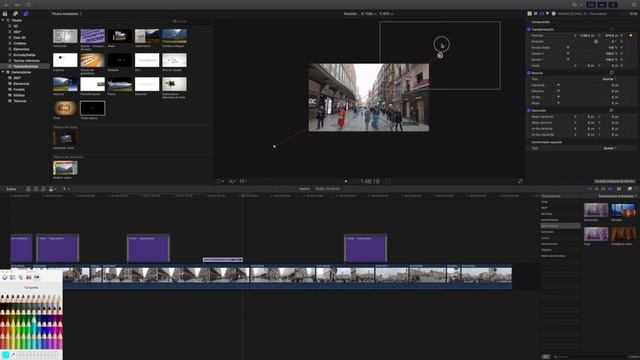Reset the Distorsión section parameters
Viewport: 640px width, 360px height.
(611, 110)
